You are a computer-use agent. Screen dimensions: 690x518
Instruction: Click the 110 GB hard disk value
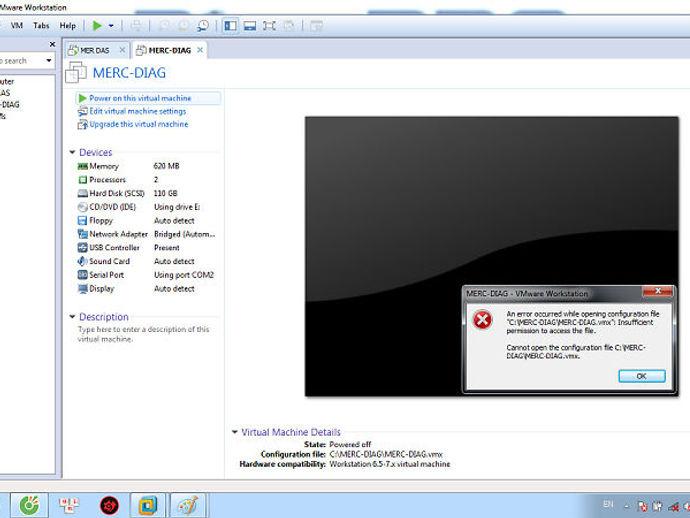[x=165, y=193]
